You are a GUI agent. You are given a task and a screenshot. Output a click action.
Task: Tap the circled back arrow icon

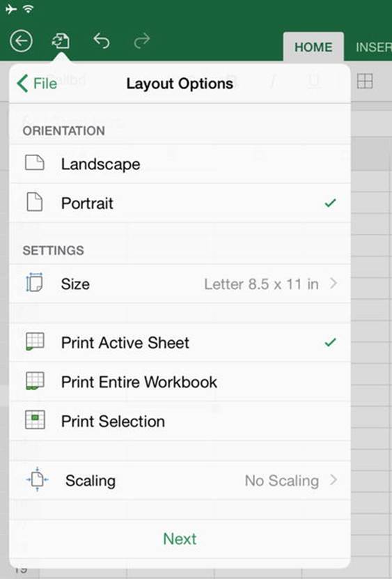click(x=21, y=40)
